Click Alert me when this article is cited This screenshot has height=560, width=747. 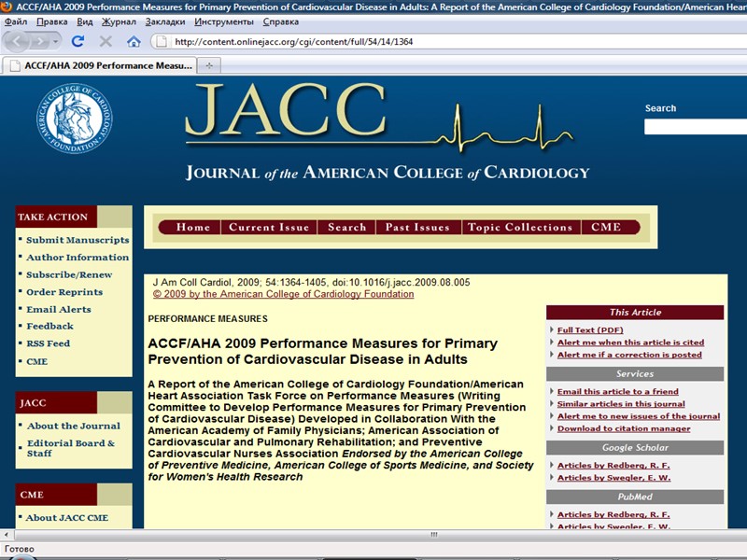(631, 343)
